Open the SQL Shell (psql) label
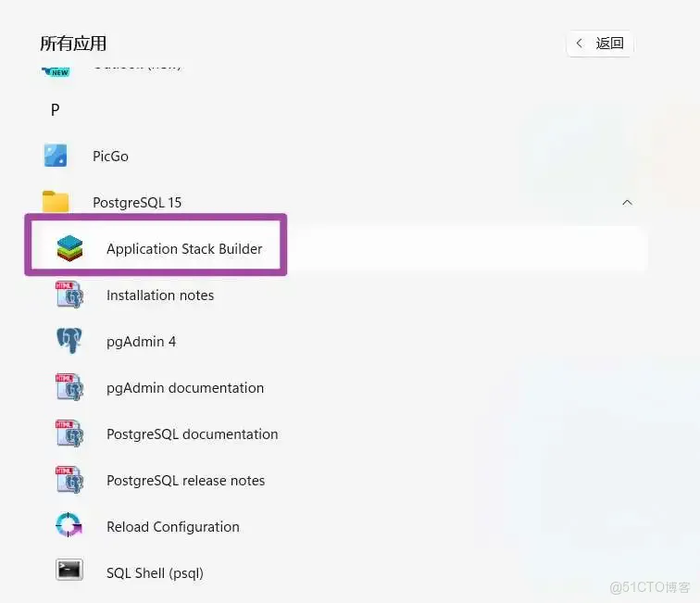The image size is (700, 603). 155,573
